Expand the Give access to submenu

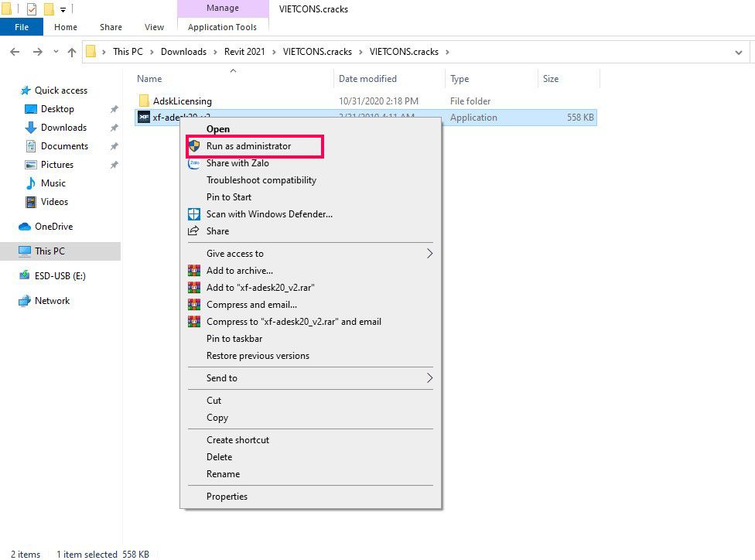click(x=234, y=252)
